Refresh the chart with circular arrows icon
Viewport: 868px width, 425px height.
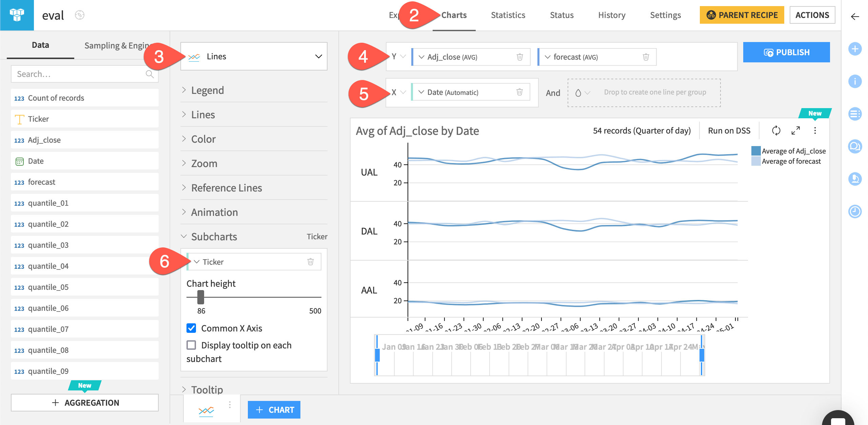pos(776,130)
